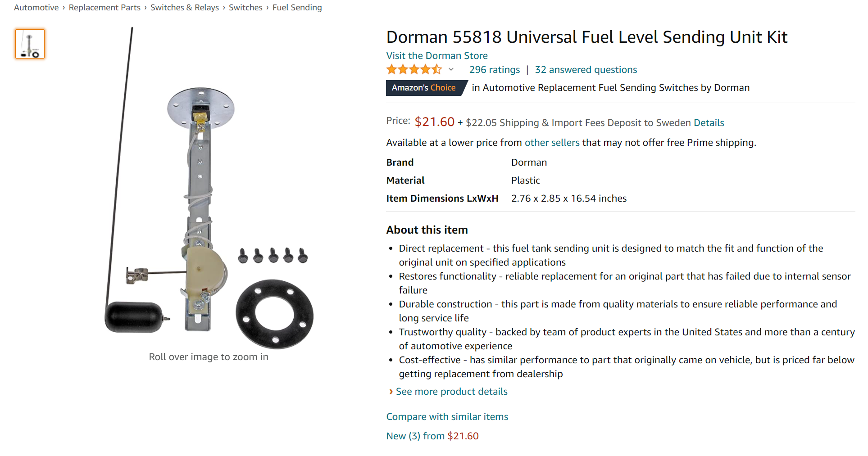The height and width of the screenshot is (456, 868).
Task: Navigate to Switches breadcrumb
Action: tap(245, 8)
